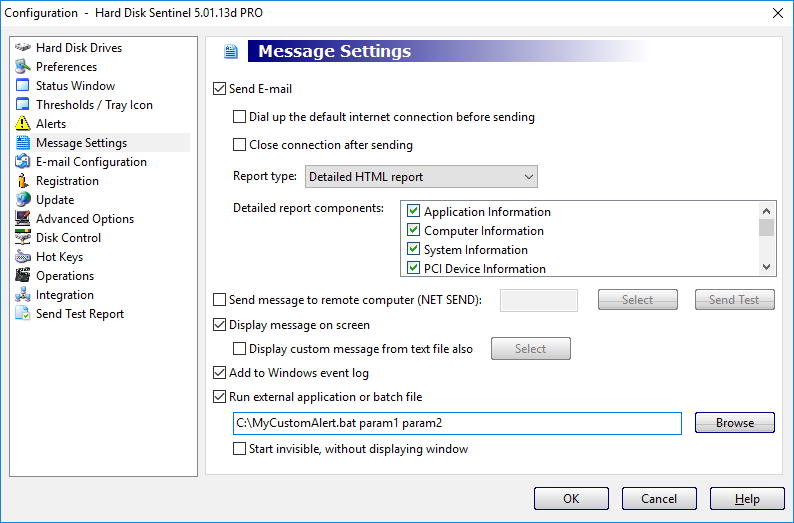Viewport: 794px width, 523px height.
Task: Enable Send message to remote computer
Action: tap(219, 300)
